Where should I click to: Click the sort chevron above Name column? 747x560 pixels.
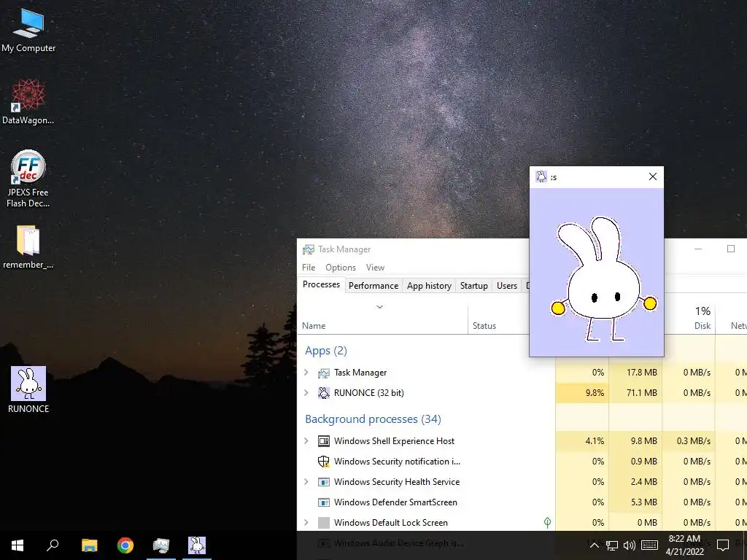(x=379, y=307)
